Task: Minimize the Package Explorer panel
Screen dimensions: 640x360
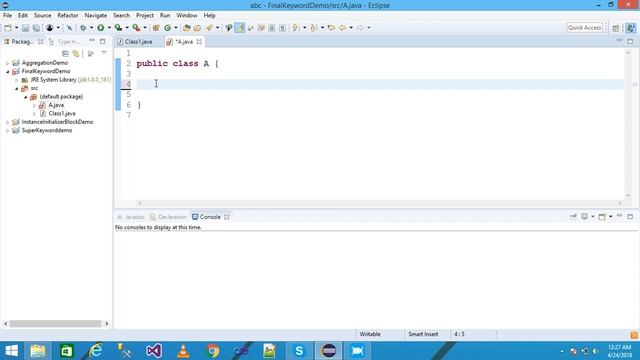Action: pyautogui.click(x=92, y=41)
